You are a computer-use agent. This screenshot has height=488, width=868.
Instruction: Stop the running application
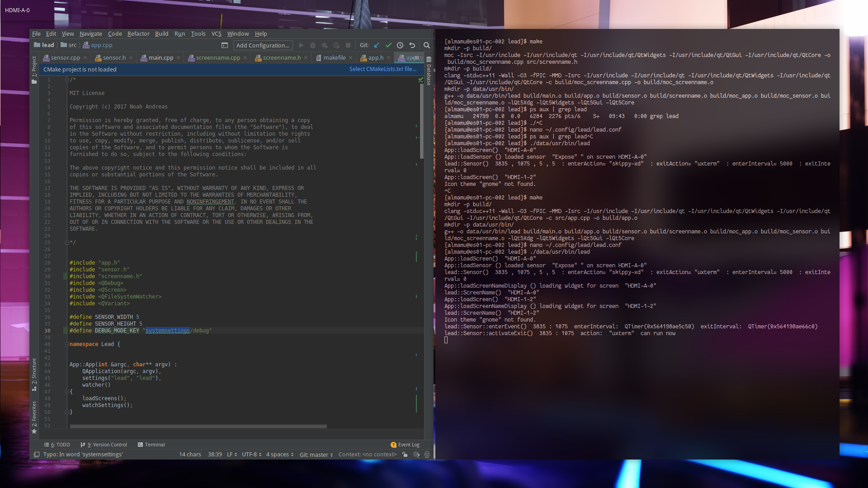348,45
